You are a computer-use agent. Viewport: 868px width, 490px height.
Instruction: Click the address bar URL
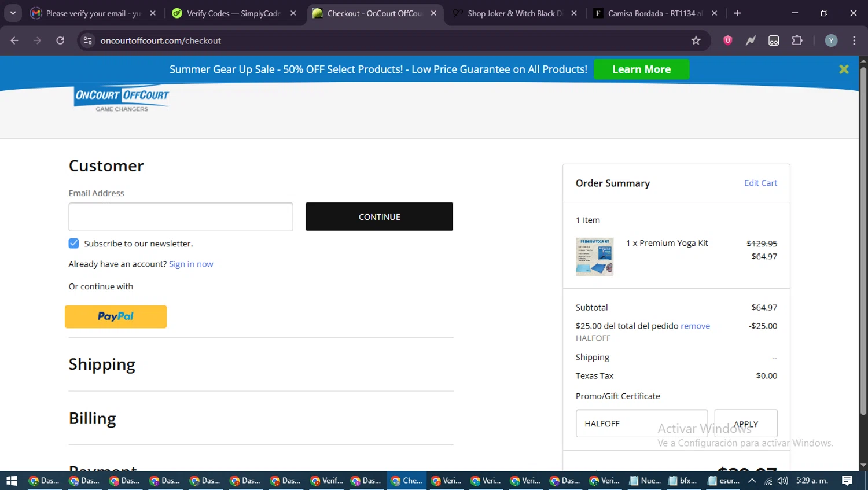tap(161, 40)
